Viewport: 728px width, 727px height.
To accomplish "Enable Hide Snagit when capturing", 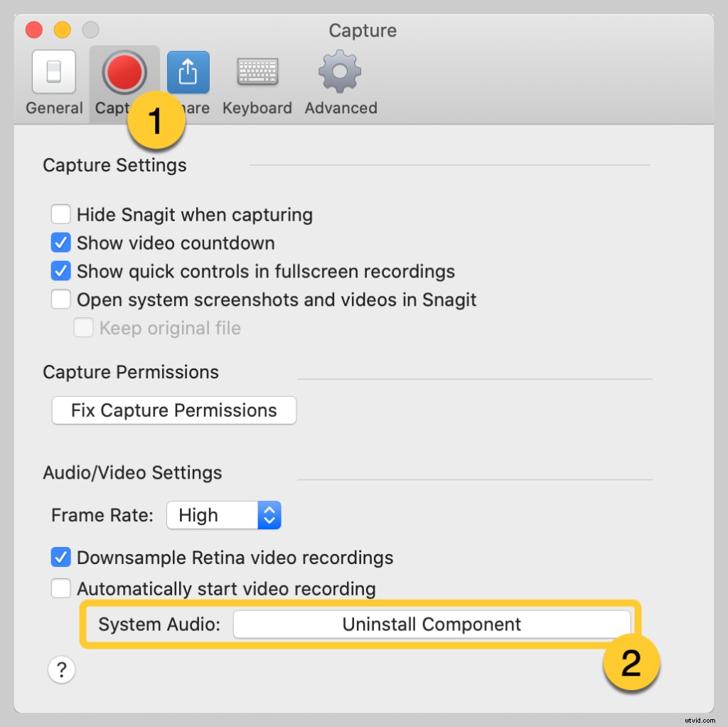I will pos(60,214).
